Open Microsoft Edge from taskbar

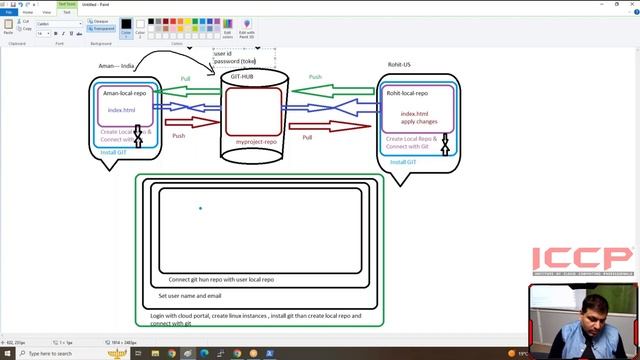pyautogui.click(x=204, y=353)
